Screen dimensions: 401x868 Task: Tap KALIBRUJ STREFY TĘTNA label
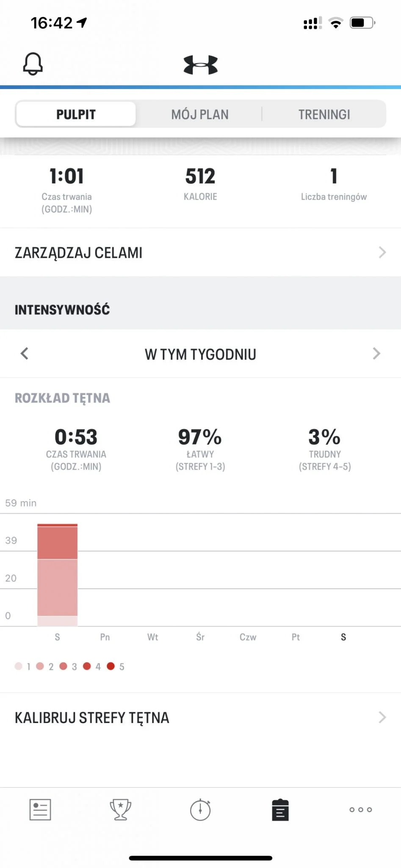92,718
